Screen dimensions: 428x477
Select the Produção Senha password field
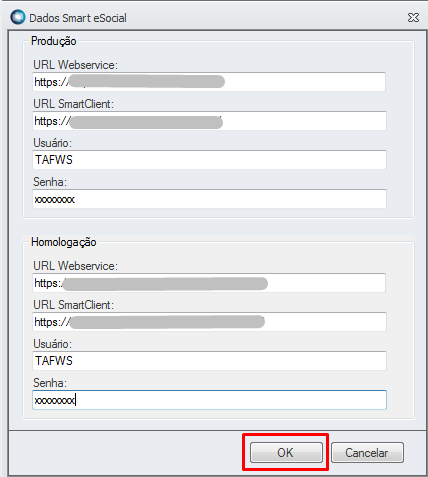coord(209,199)
